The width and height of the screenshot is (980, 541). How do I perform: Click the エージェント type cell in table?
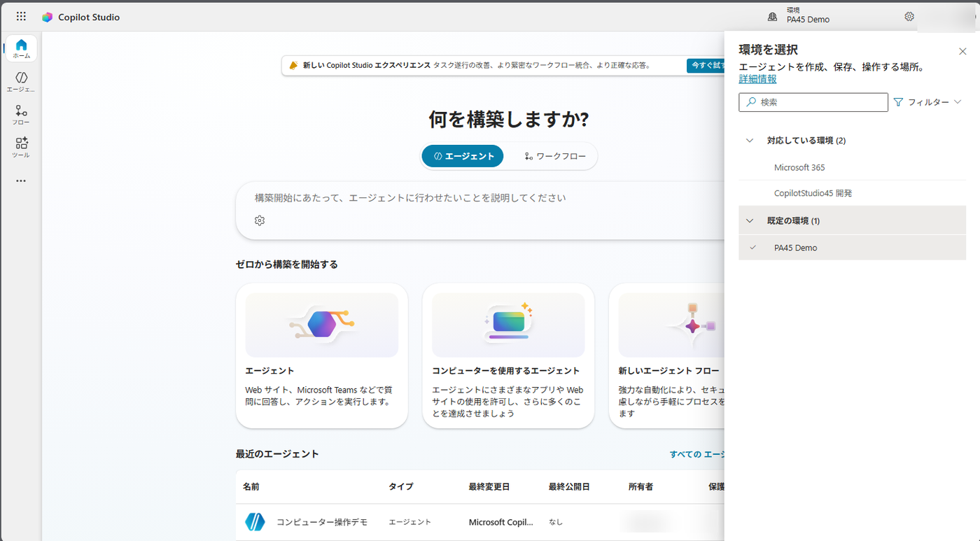[410, 522]
